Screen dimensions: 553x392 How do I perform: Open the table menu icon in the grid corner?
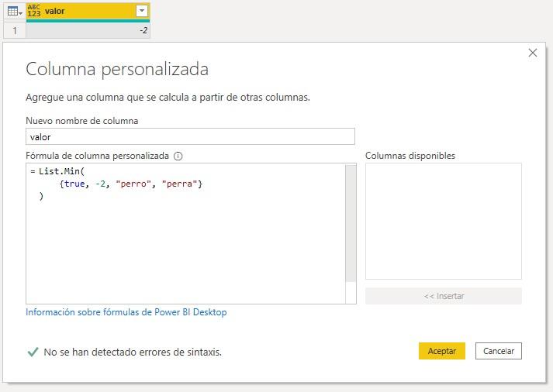click(14, 11)
